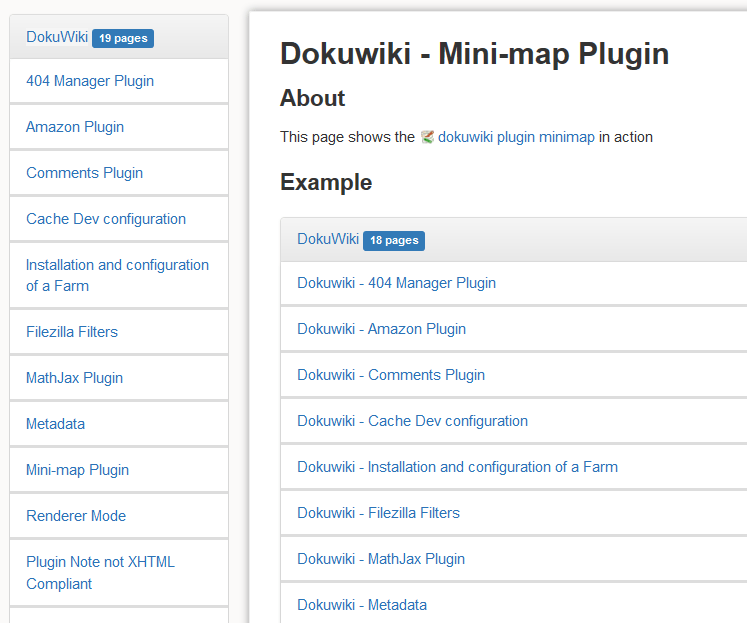Viewport: 747px width, 623px height.
Task: Open Dokuwiki - 404 Manager Plugin
Action: pyautogui.click(x=396, y=283)
